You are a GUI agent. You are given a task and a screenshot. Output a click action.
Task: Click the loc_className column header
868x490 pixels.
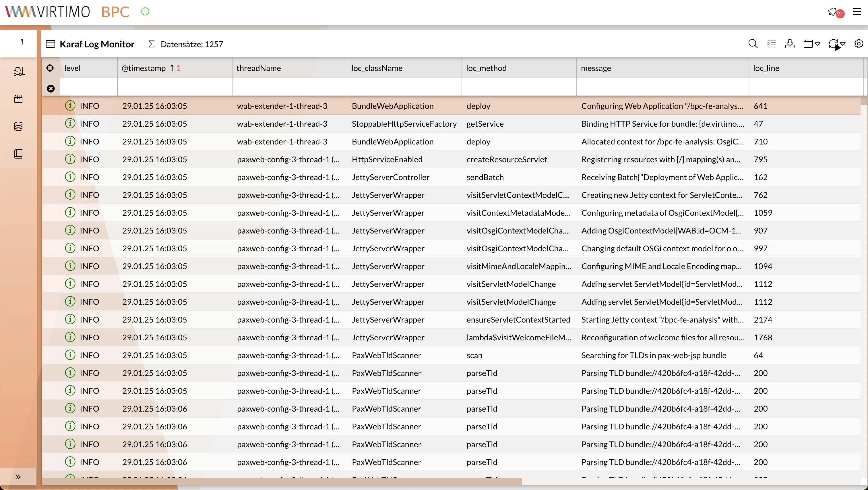pyautogui.click(x=377, y=68)
